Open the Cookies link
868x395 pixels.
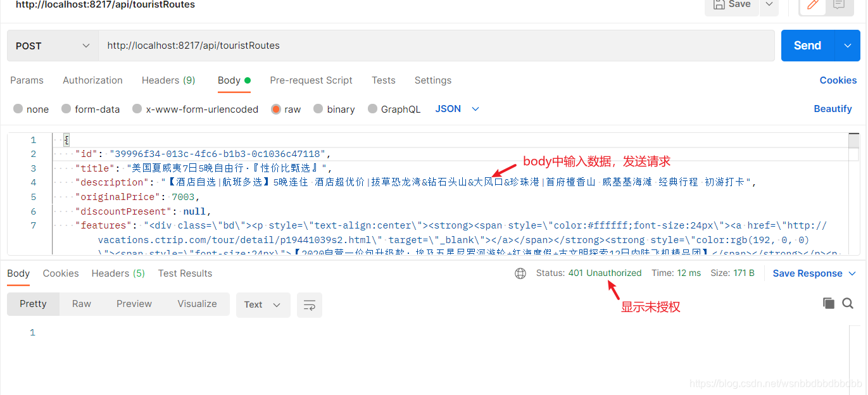(x=838, y=80)
